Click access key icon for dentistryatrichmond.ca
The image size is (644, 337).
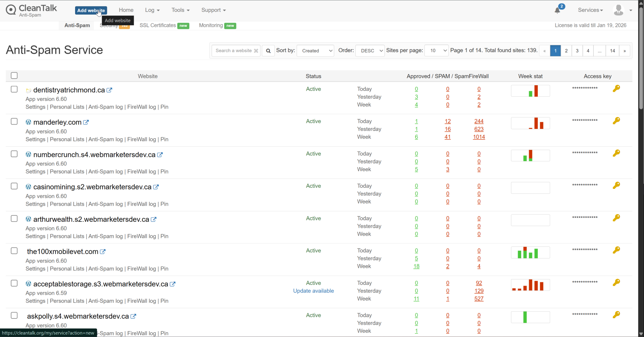(x=616, y=89)
